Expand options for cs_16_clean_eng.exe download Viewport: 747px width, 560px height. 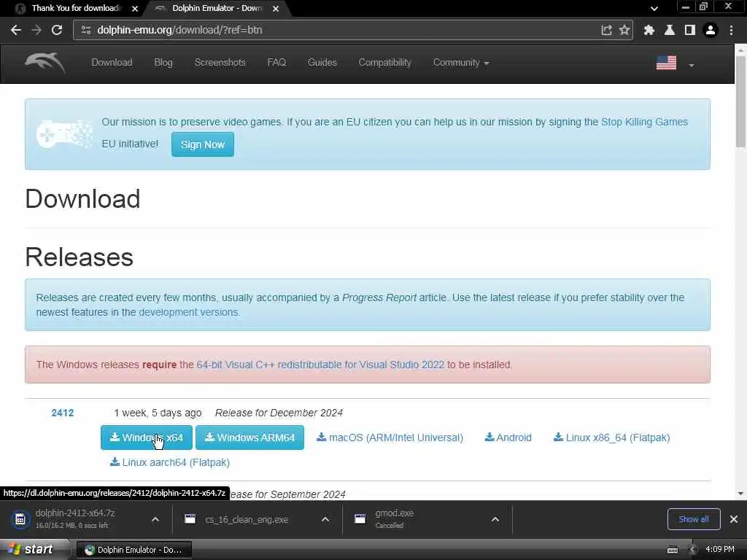325,519
